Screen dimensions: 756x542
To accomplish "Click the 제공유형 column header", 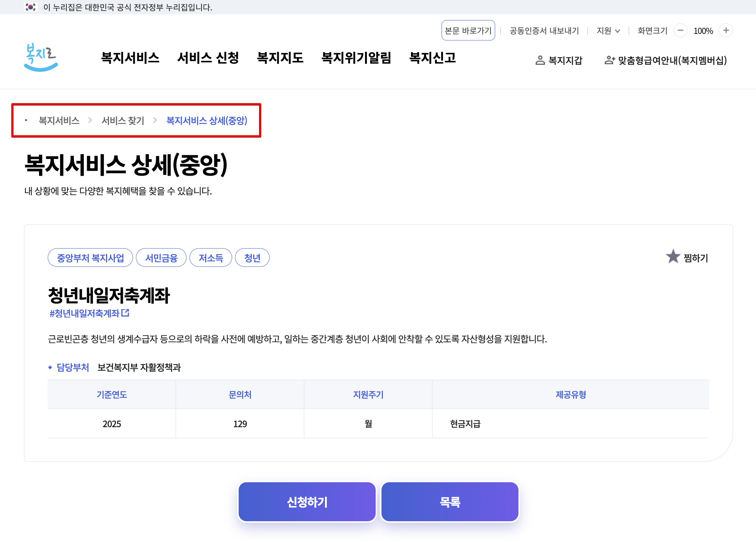I will (x=571, y=395).
